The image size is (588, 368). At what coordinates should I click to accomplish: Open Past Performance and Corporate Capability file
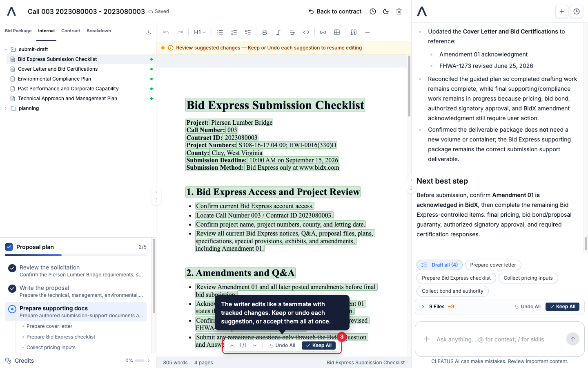[x=81, y=89]
